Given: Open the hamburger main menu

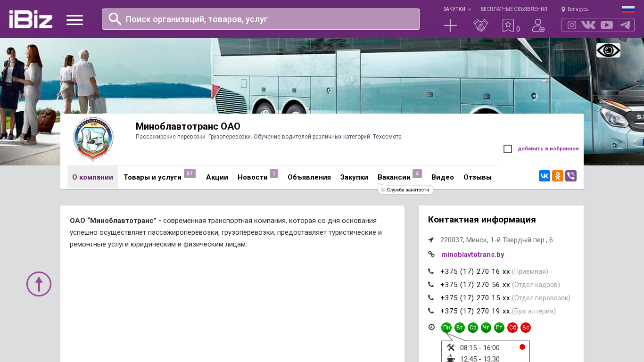Looking at the screenshot, I should 74,20.
